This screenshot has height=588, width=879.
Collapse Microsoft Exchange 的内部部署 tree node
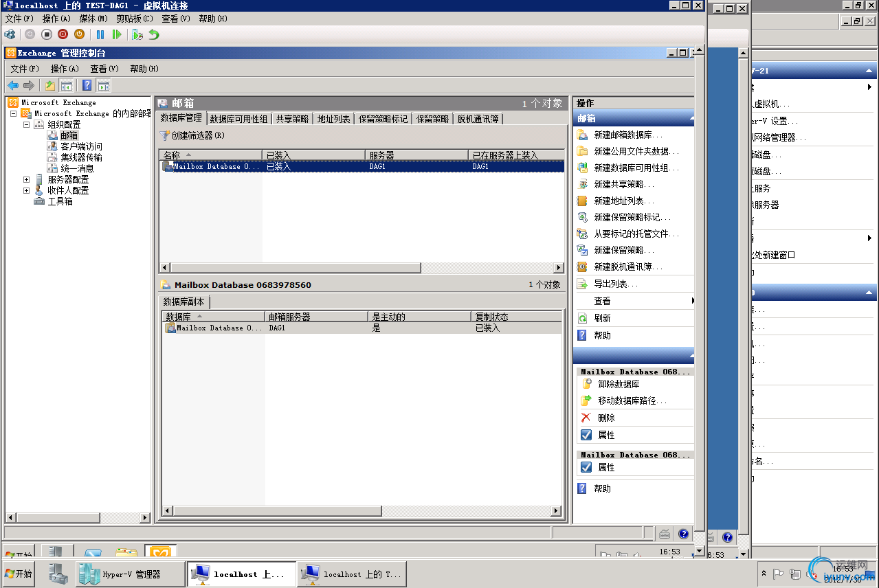(x=13, y=113)
